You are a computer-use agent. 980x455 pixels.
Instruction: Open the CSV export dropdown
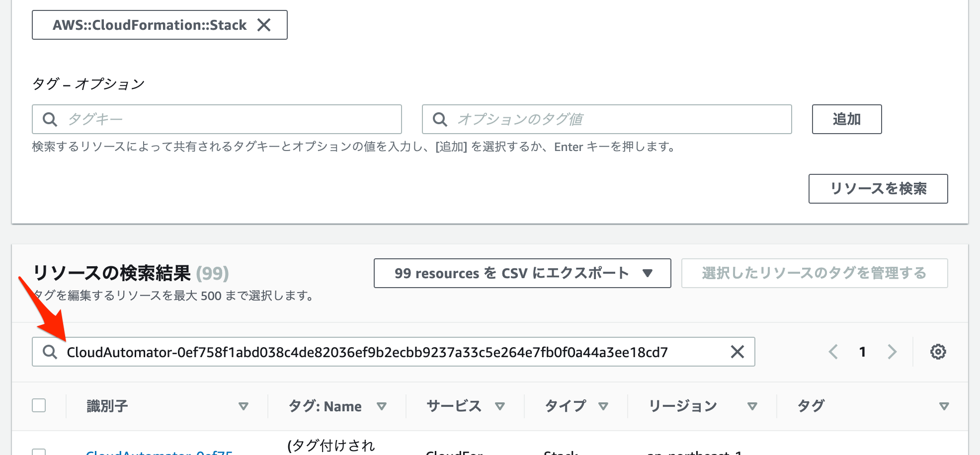[522, 273]
